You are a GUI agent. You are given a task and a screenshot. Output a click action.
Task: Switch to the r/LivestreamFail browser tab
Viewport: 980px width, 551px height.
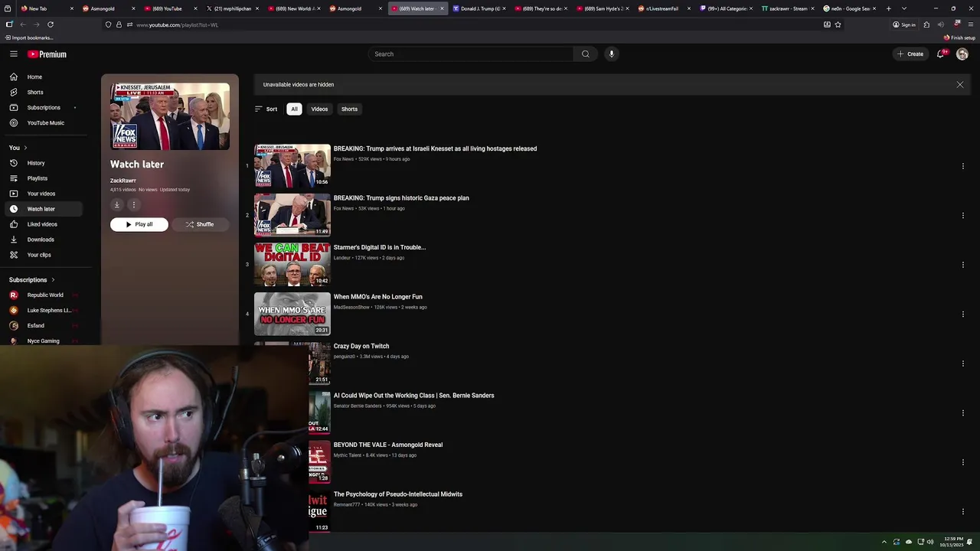(x=662, y=8)
